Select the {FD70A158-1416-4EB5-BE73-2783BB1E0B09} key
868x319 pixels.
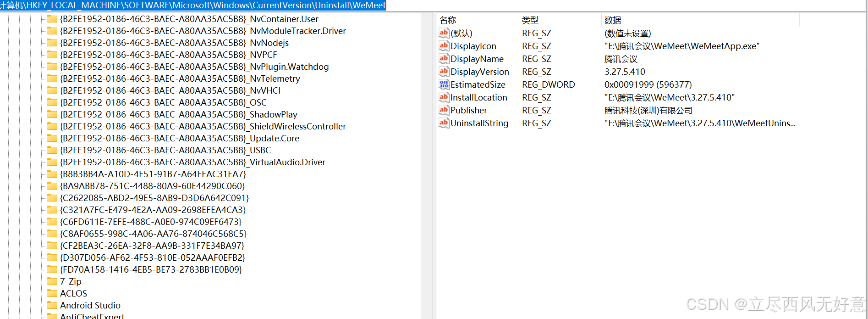[x=151, y=269]
